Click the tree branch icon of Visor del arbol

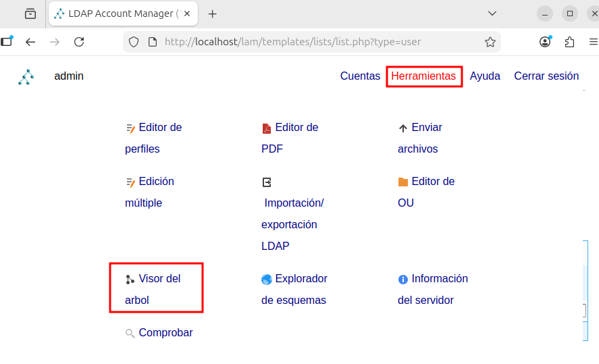click(130, 280)
